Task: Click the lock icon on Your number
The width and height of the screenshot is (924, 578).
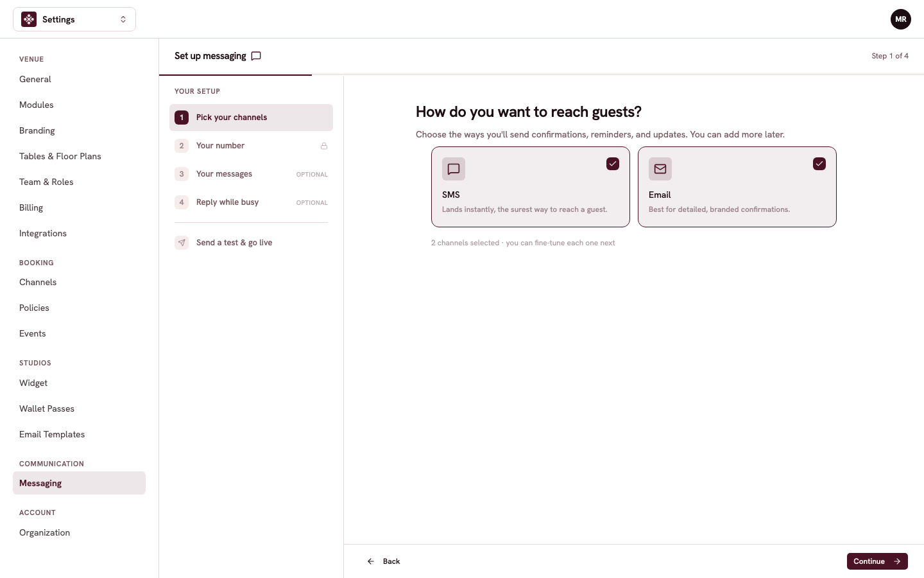Action: [x=324, y=146]
